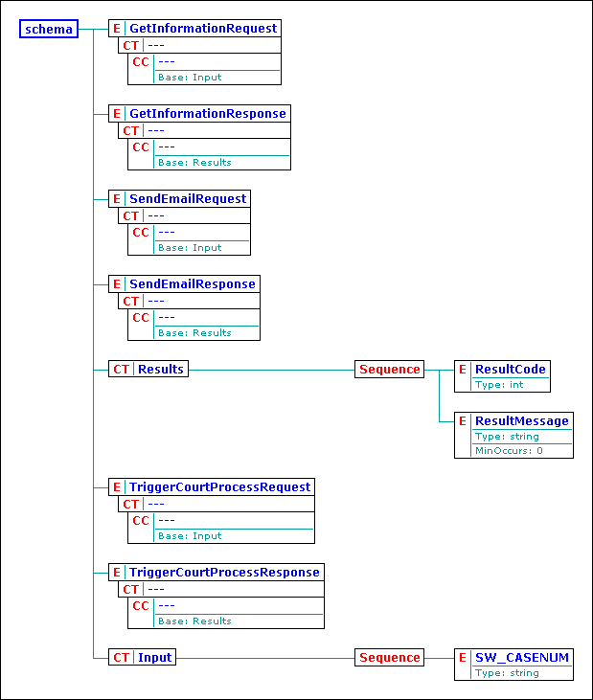Click the CC icon under SendEmailRequest
The image size is (593, 700).
click(x=141, y=232)
